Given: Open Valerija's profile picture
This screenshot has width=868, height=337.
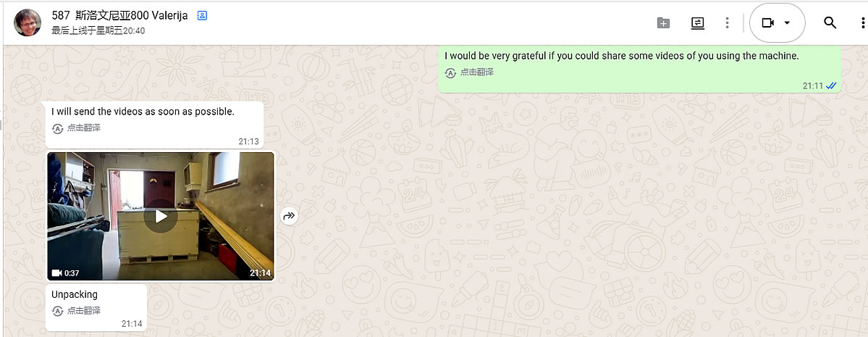Looking at the screenshot, I should [28, 22].
